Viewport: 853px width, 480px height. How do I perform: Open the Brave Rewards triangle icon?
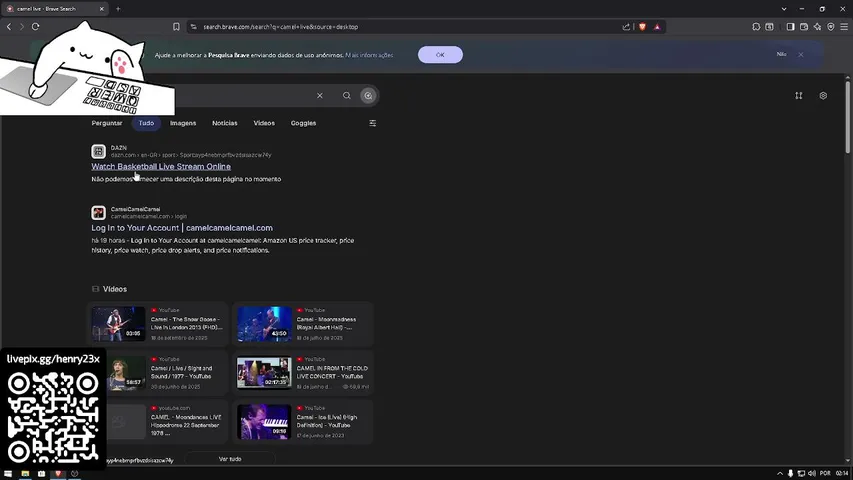tap(657, 27)
